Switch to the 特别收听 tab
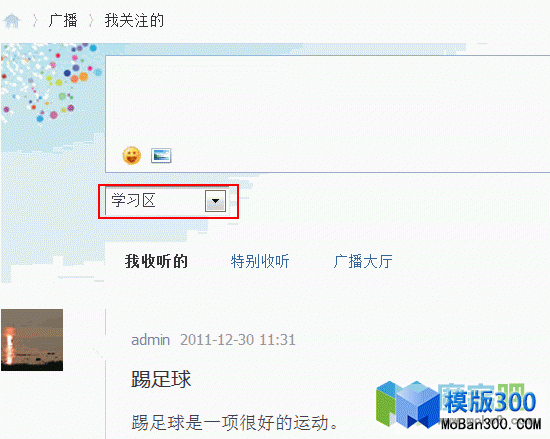 point(260,261)
